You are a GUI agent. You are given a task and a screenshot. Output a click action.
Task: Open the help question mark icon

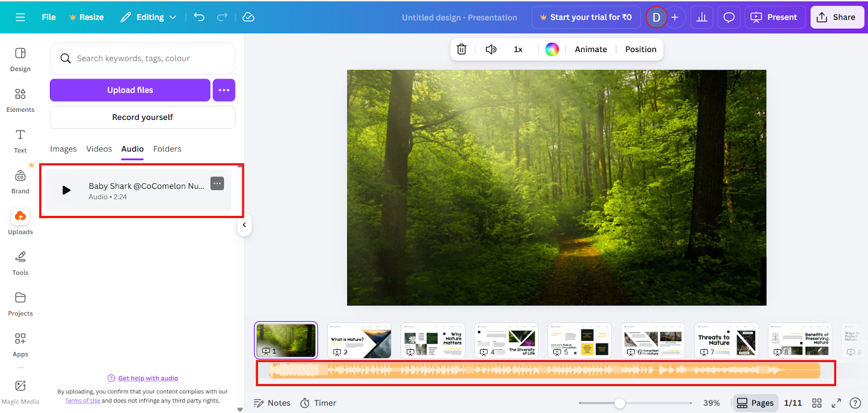[855, 403]
